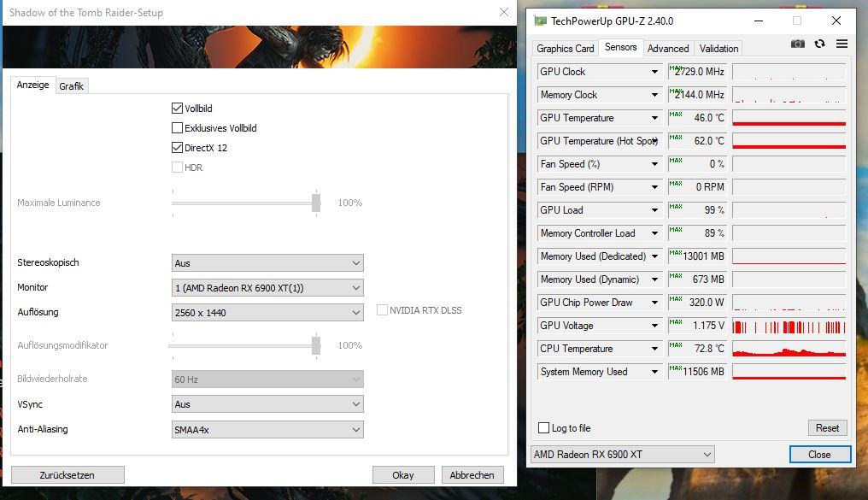Click the Reset button in GPU-Z

pyautogui.click(x=827, y=428)
